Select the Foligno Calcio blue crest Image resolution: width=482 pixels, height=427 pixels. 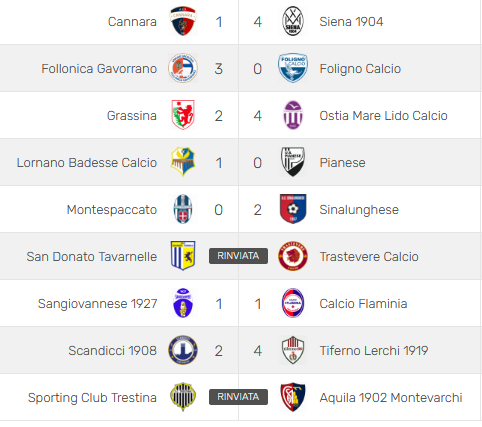click(293, 68)
